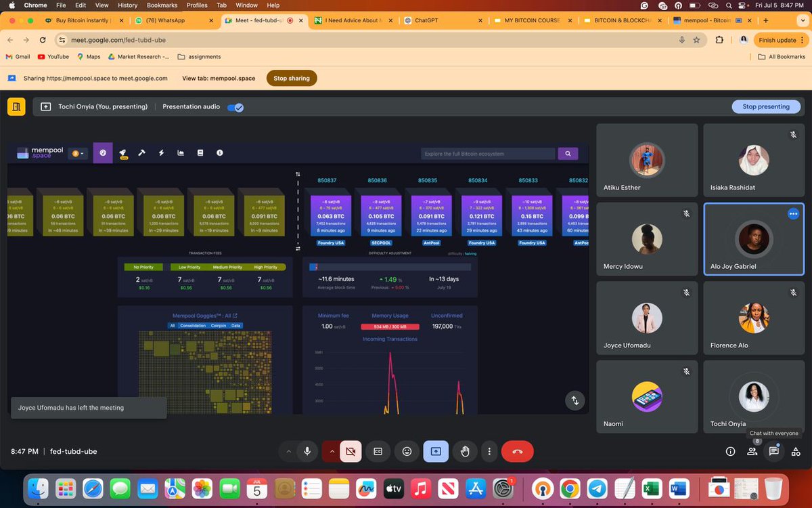Viewport: 812px width, 508px height.
Task: Open the Chrome tab search chevron
Action: pos(802,20)
